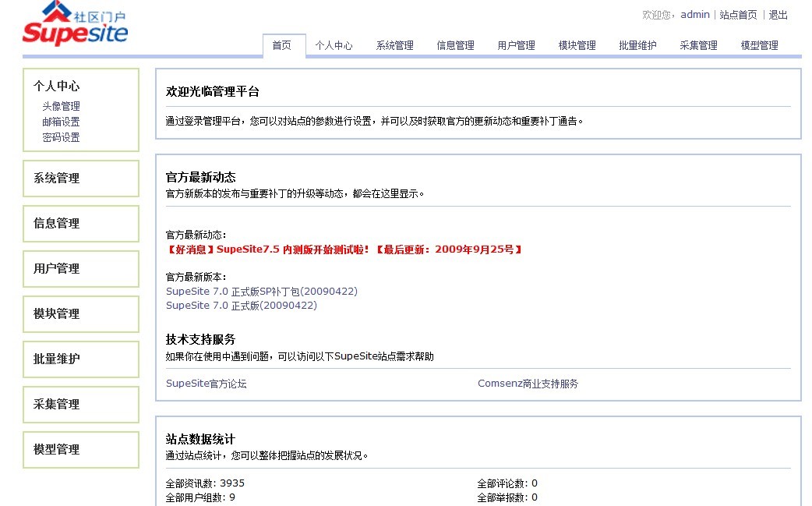Log out via 退出 link
812x506 pixels.
[x=778, y=15]
